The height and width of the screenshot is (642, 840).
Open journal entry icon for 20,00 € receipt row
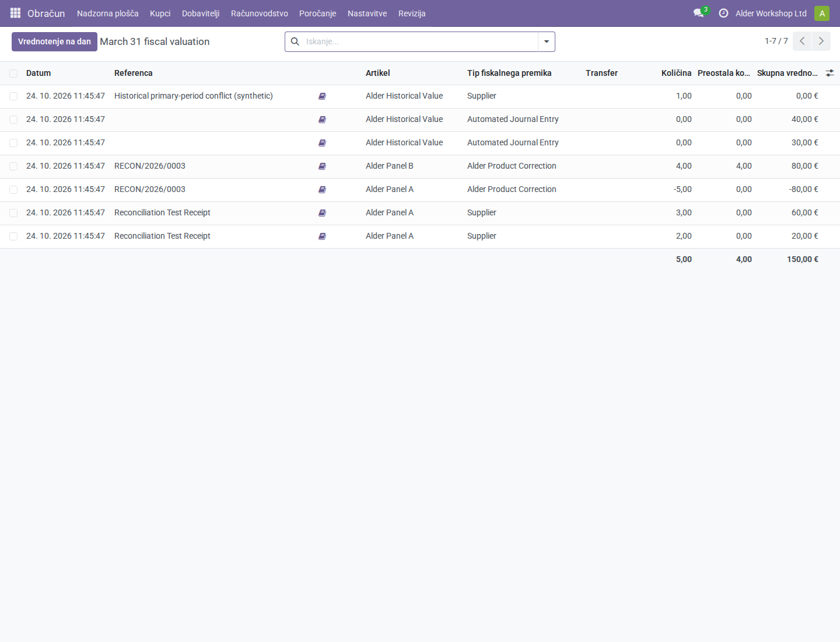click(x=322, y=236)
